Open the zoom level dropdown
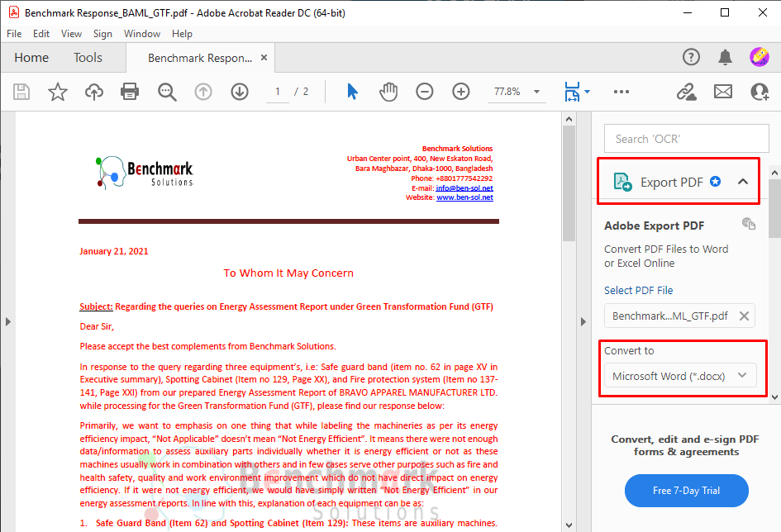 (536, 92)
